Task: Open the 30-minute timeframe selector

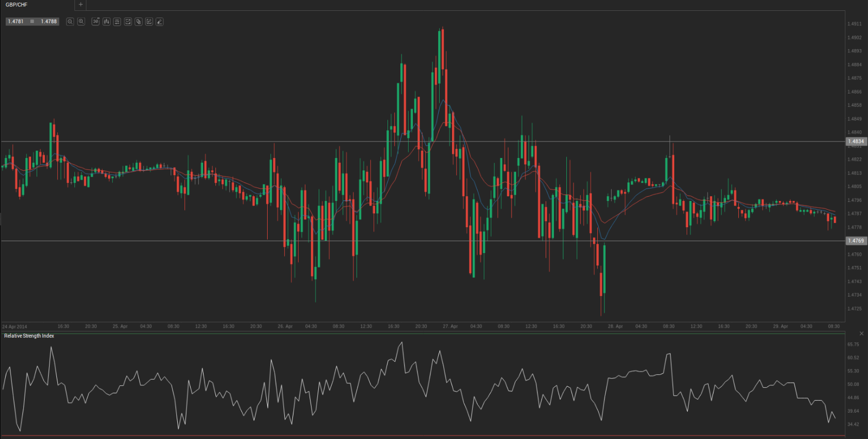Action: click(x=96, y=22)
